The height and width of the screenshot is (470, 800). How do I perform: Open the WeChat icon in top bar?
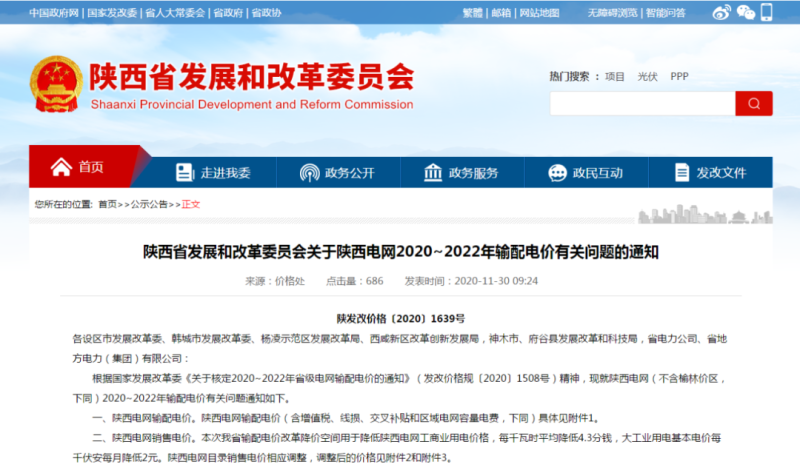click(745, 12)
